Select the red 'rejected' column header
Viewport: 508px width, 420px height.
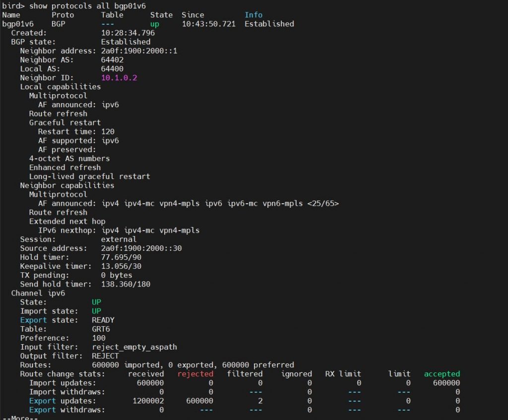coord(195,374)
